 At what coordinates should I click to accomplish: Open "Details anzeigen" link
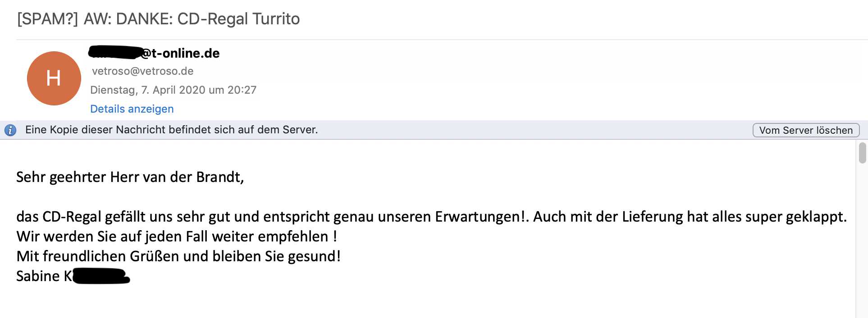point(132,109)
